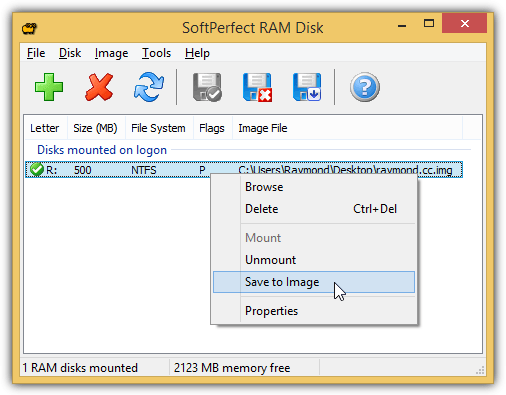Click the blue arrows Remount icon
The height and width of the screenshot is (395, 506).
pos(149,87)
